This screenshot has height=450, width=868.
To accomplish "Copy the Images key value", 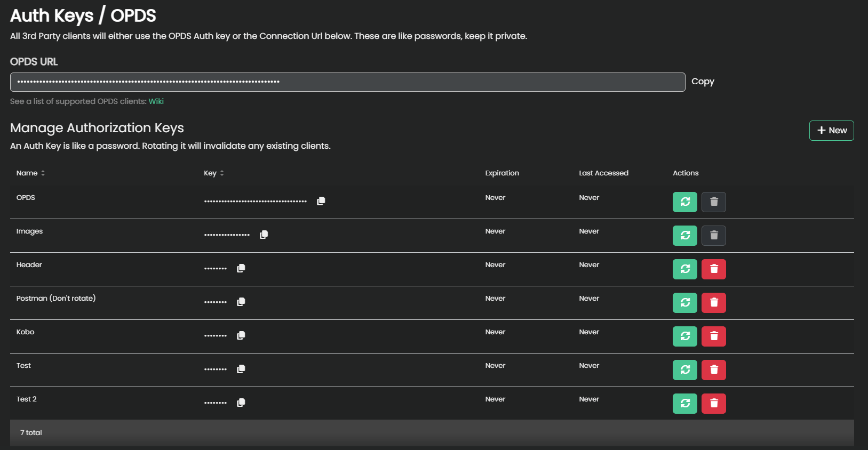I will (x=264, y=235).
